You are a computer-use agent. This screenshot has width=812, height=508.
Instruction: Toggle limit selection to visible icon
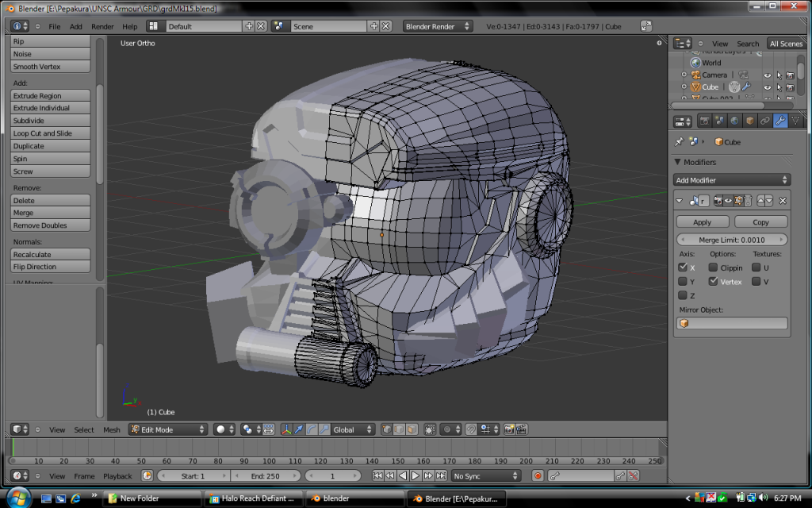429,429
